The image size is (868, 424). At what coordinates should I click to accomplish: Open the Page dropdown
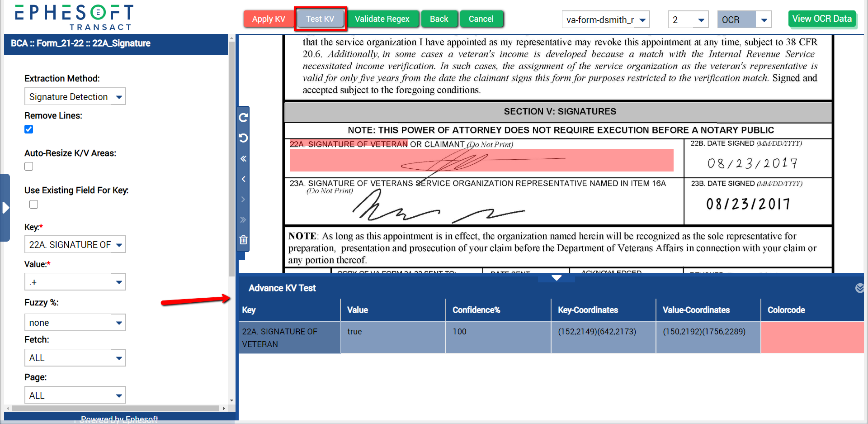pos(75,395)
